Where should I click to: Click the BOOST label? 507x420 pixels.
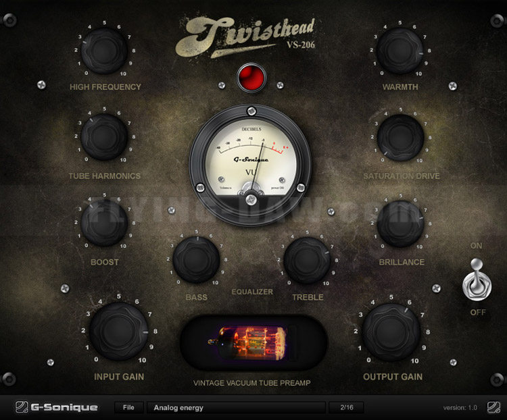pyautogui.click(x=104, y=262)
